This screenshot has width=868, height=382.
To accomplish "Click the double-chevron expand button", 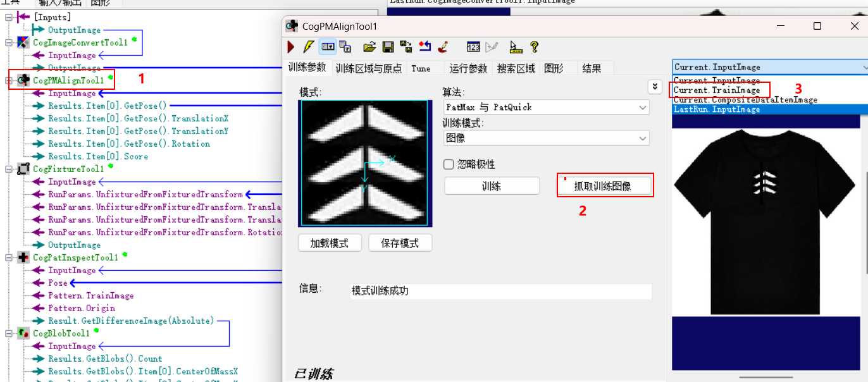I will click(655, 87).
